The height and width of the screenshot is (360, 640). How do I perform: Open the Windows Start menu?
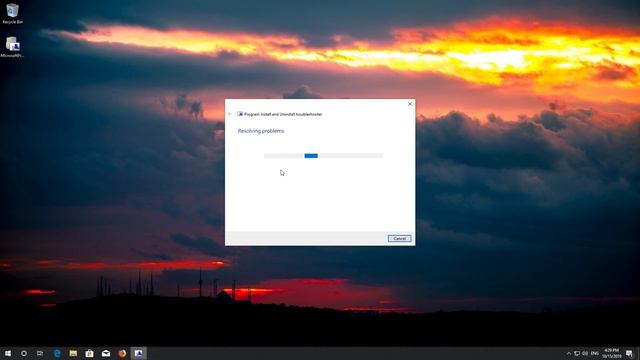[8, 353]
